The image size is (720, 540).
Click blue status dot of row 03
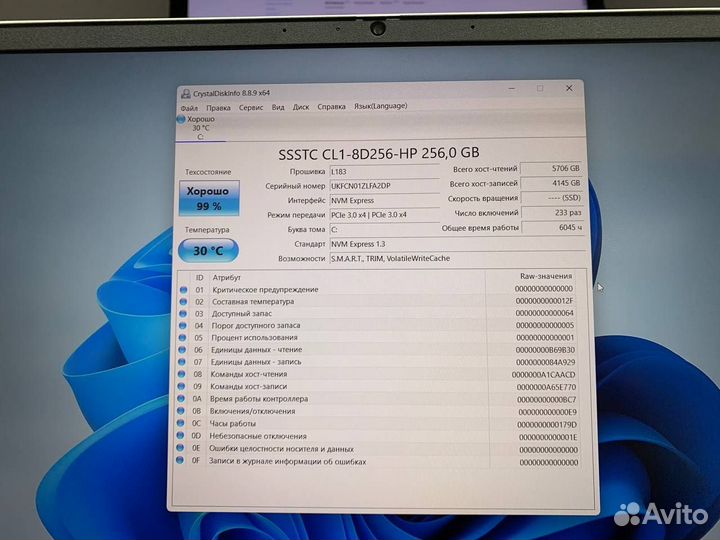183,314
